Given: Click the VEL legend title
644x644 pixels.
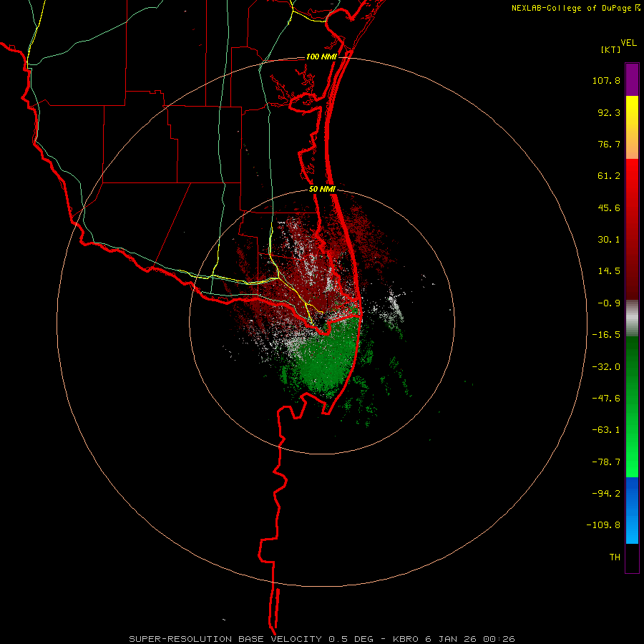Looking at the screenshot, I should click(628, 43).
